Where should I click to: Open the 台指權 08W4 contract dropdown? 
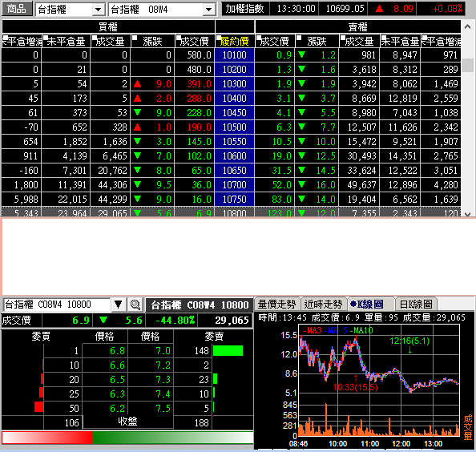[x=208, y=10]
